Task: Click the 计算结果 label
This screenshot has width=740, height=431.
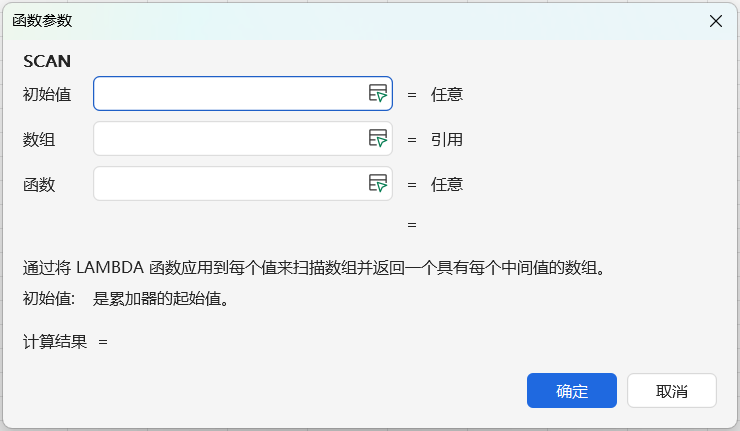Action: click(54, 342)
